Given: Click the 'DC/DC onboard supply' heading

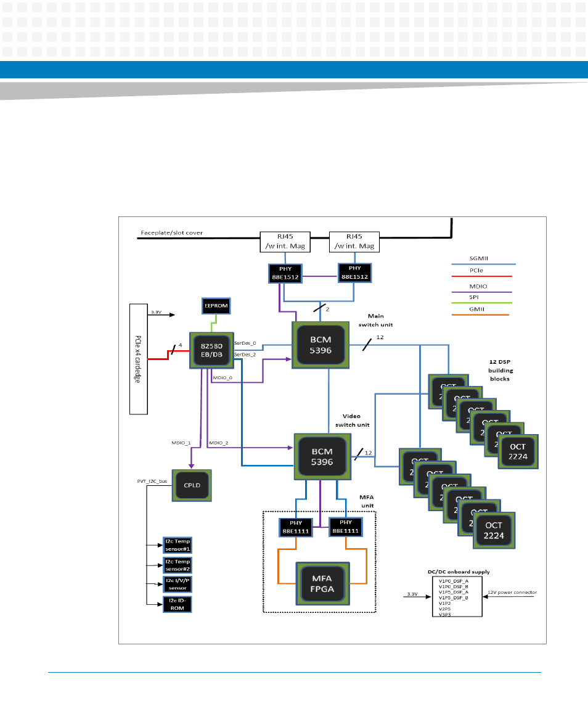Looking at the screenshot, I should 459,572.
